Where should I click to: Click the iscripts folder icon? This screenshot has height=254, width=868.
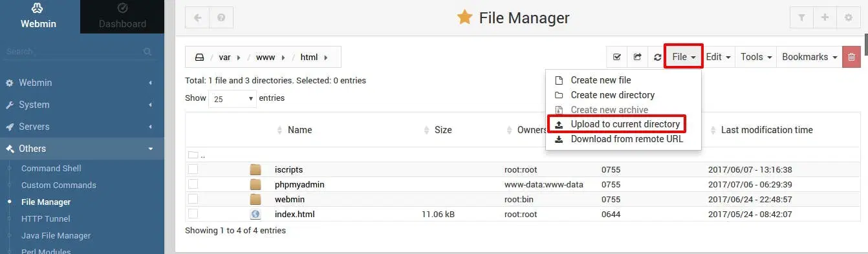[255, 170]
